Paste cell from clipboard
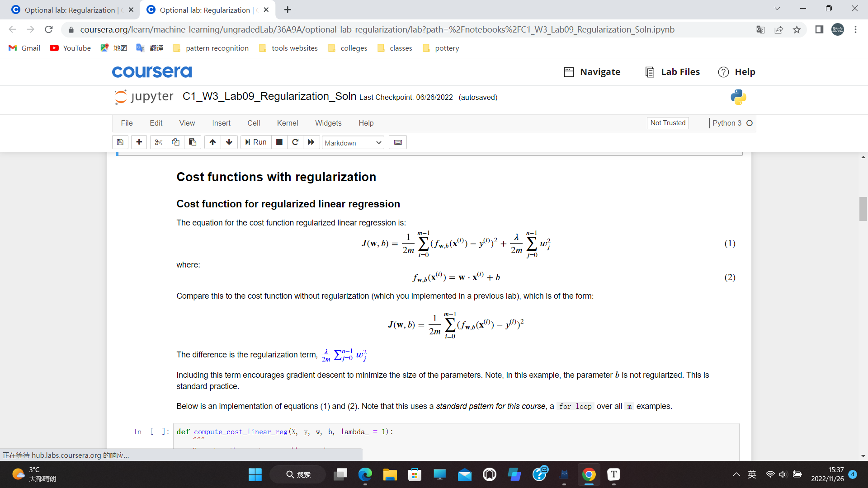 [193, 142]
